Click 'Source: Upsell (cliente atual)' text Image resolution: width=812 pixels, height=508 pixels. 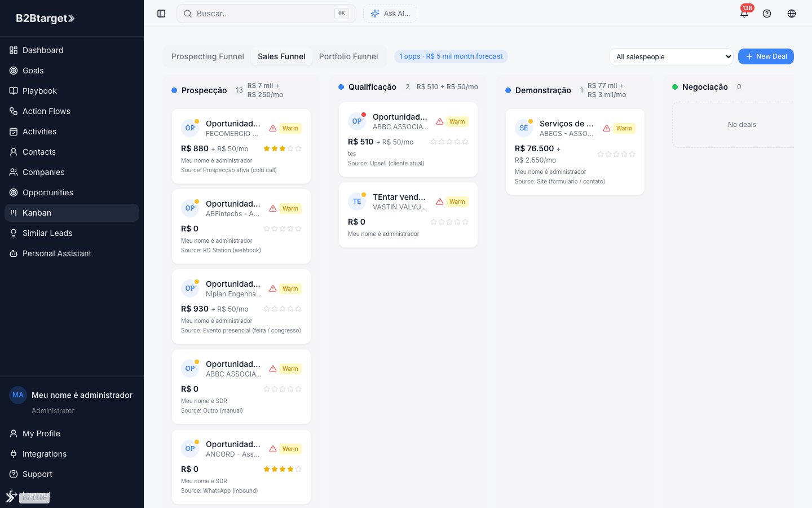coord(386,163)
